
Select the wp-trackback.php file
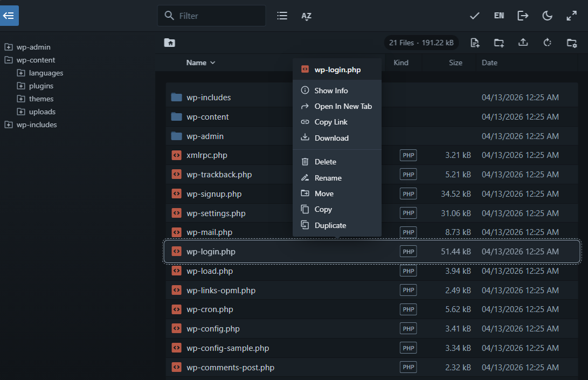pyautogui.click(x=372, y=175)
